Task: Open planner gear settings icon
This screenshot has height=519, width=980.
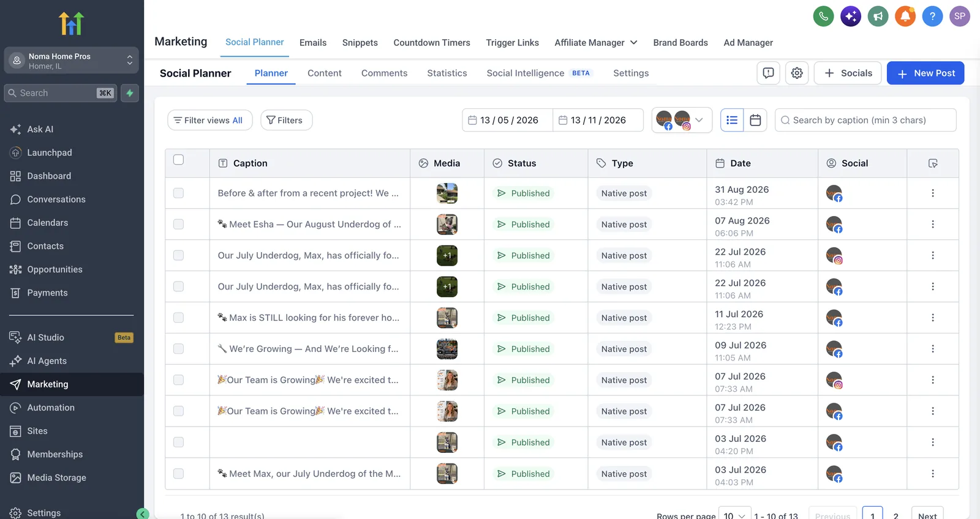Action: click(797, 73)
